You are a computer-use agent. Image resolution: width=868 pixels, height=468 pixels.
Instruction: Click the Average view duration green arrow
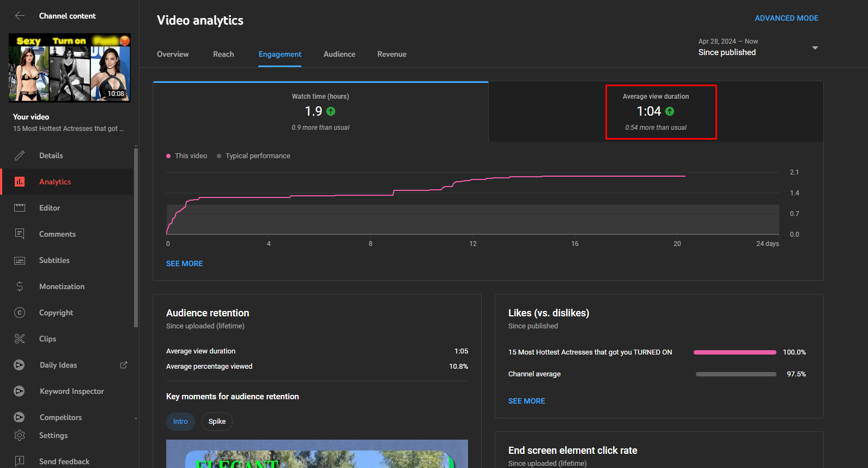(x=670, y=111)
